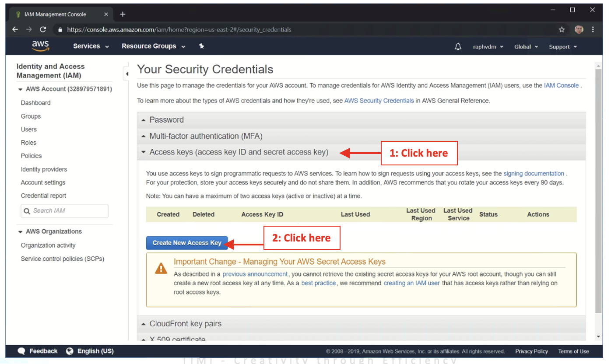This screenshot has height=364, width=611.
Task: Open the Services dropdown menu
Action: coord(91,46)
